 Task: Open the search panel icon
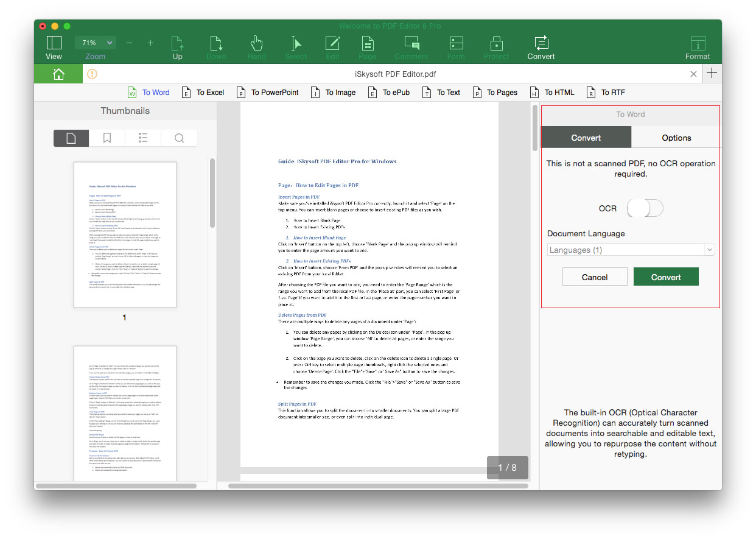point(179,138)
